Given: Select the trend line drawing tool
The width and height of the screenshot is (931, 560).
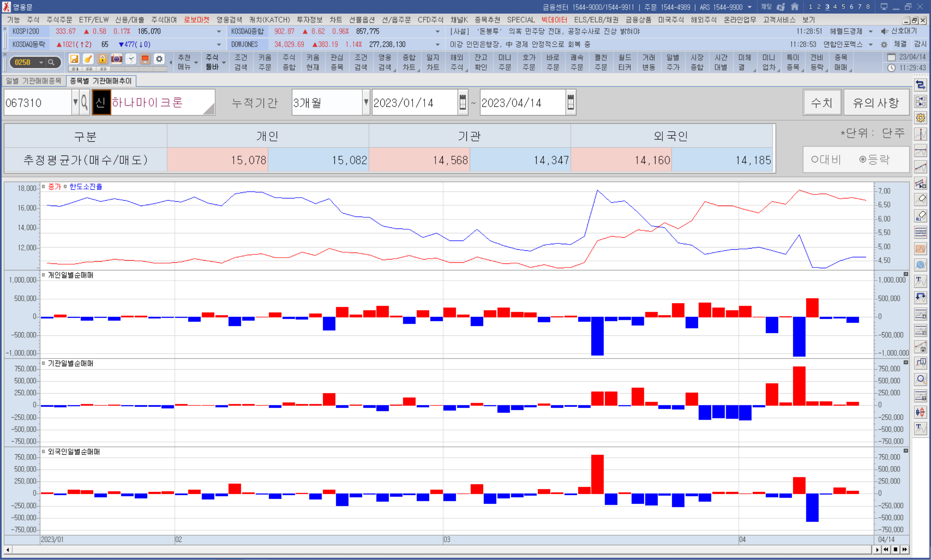Looking at the screenshot, I should point(920,167).
